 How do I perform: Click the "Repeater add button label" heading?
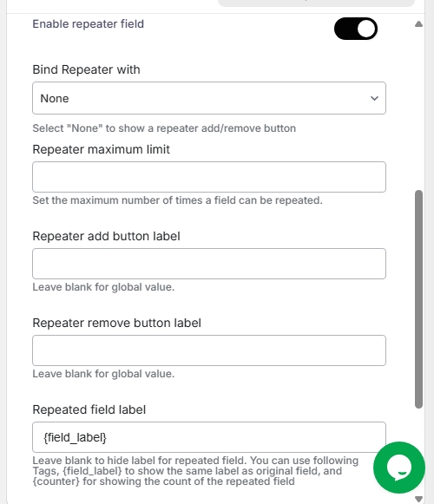pyautogui.click(x=106, y=236)
